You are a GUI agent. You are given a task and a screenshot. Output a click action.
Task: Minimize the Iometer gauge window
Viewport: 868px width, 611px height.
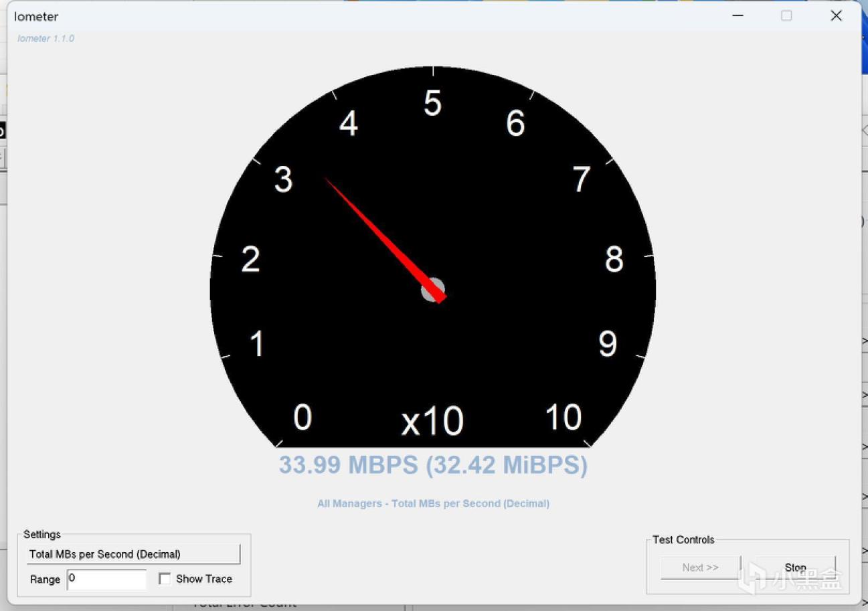(x=738, y=15)
